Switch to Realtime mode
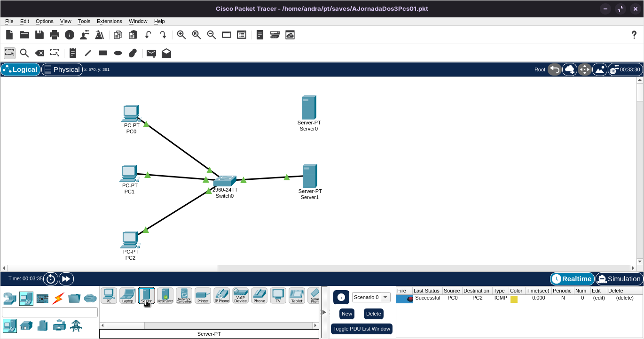The image size is (644, 339). pos(572,279)
